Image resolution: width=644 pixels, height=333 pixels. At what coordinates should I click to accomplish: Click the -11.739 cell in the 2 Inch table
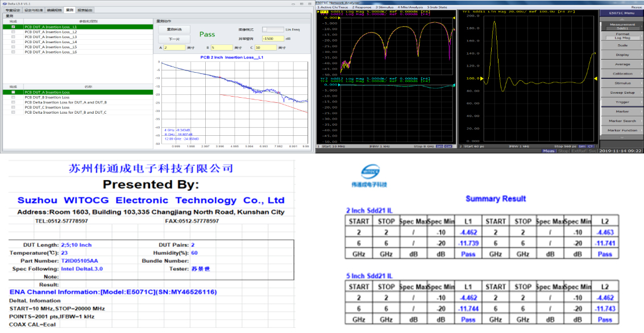tap(468, 243)
